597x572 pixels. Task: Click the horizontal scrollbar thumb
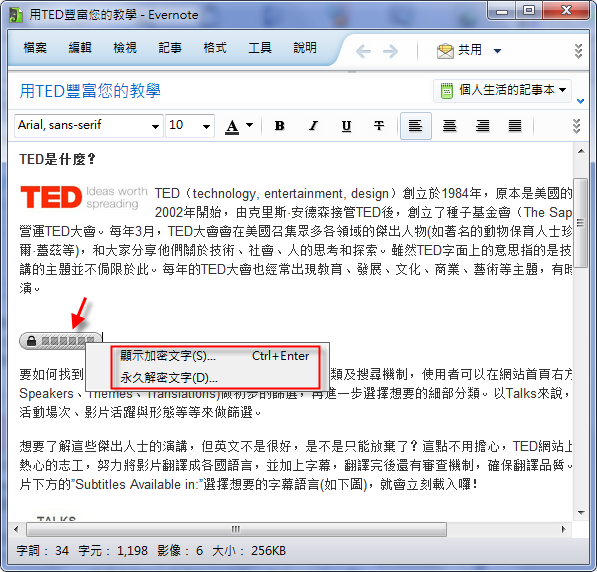pyautogui.click(x=236, y=529)
